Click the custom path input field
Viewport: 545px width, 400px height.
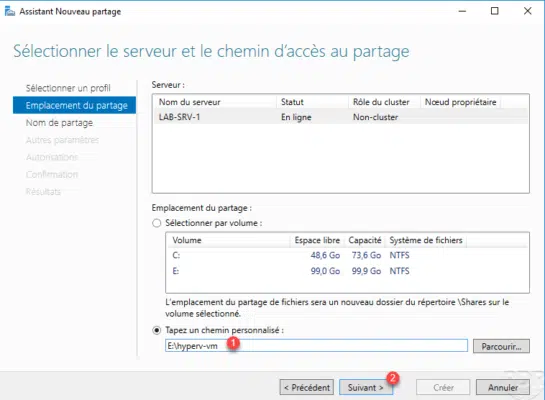(316, 346)
